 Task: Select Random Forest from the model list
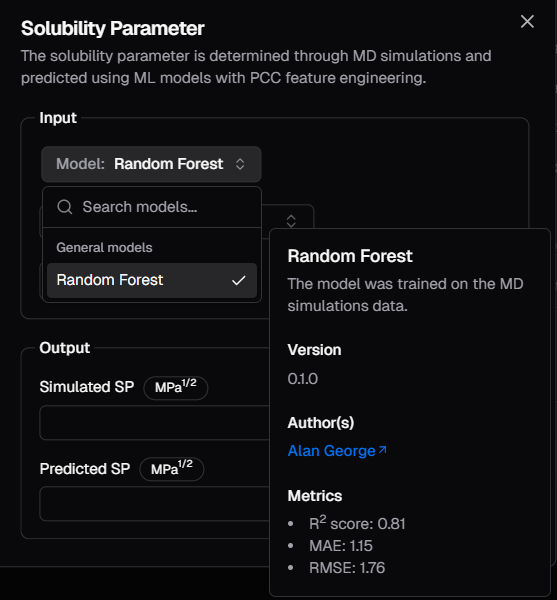click(152, 280)
